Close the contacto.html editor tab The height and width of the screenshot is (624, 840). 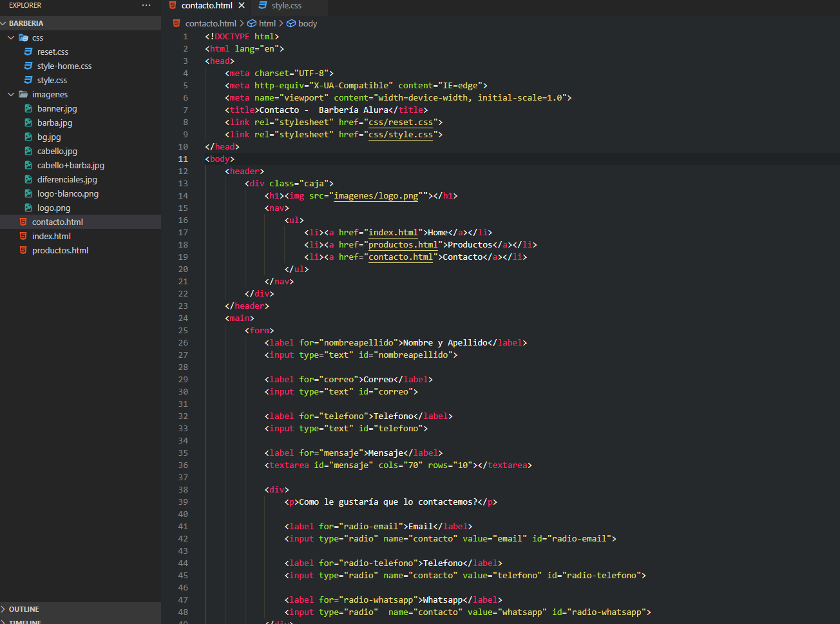pyautogui.click(x=242, y=5)
